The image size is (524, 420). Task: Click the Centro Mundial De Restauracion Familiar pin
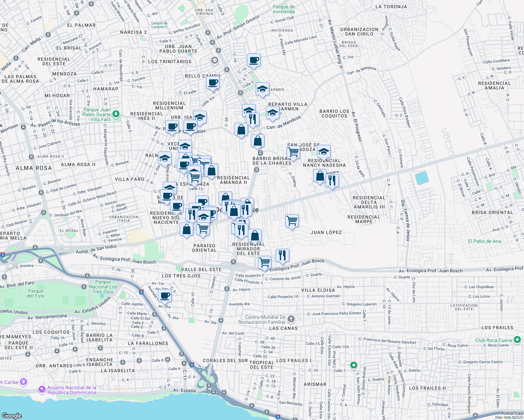[291, 319]
